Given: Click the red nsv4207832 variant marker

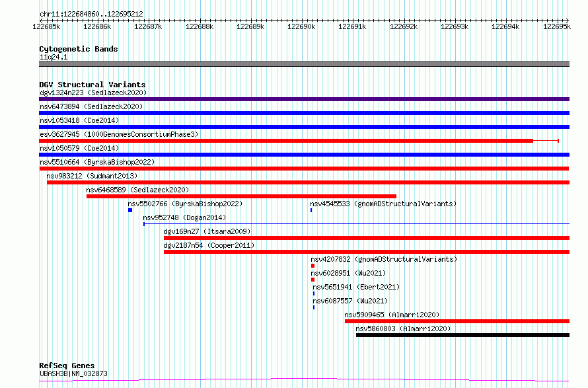Looking at the screenshot, I should 312,266.
